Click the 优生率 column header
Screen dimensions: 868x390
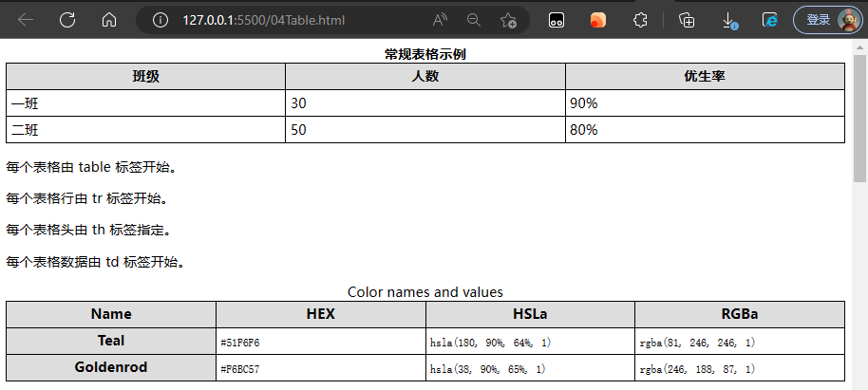[705, 76]
